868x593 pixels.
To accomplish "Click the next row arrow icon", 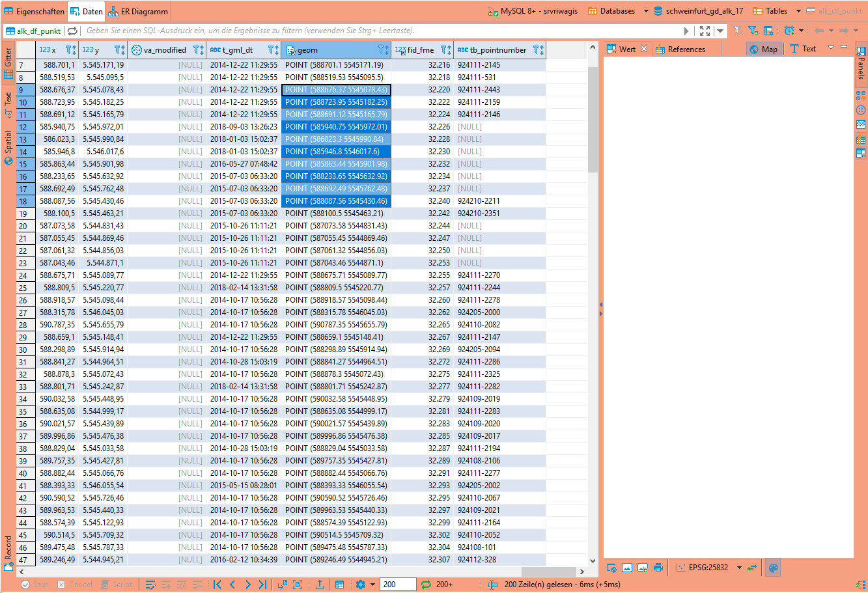I will tap(247, 585).
